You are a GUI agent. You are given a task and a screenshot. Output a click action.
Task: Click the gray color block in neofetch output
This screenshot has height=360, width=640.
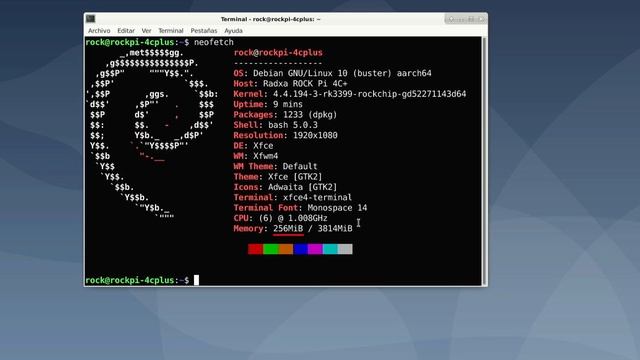pos(345,249)
